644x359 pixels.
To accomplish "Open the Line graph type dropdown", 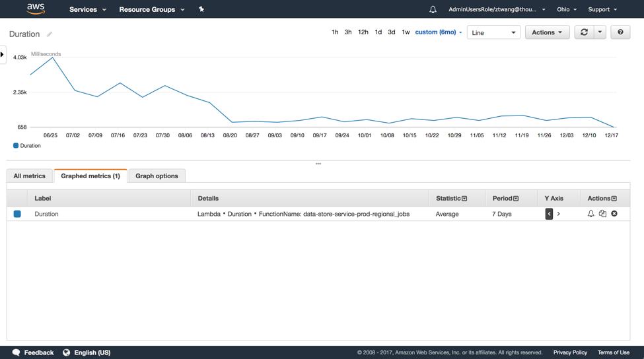I will pos(493,32).
